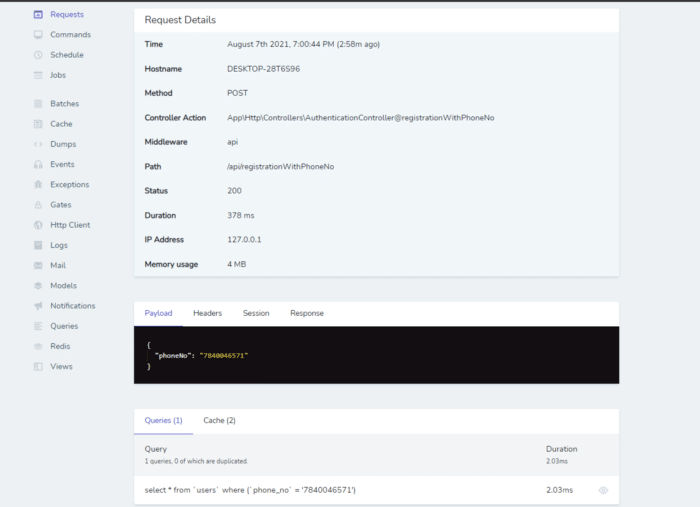
Task: Click the Exceptions bug icon
Action: tap(38, 184)
